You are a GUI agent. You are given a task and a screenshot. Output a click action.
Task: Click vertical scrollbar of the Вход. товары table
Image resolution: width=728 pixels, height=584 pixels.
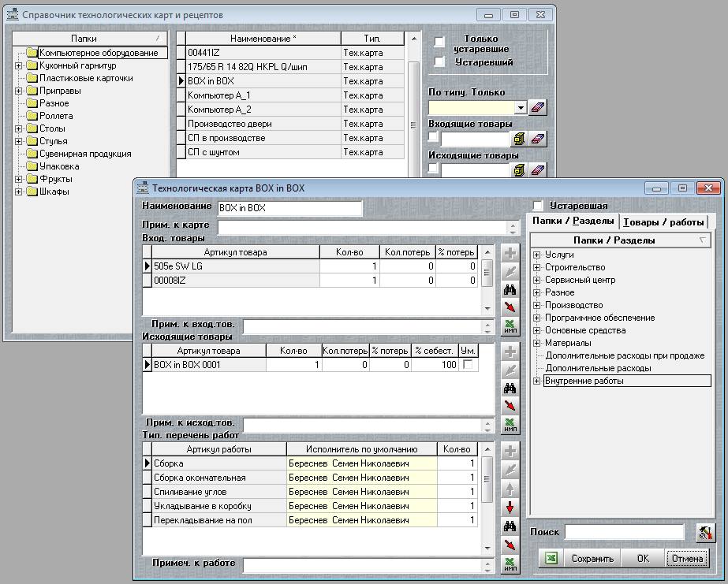487,280
